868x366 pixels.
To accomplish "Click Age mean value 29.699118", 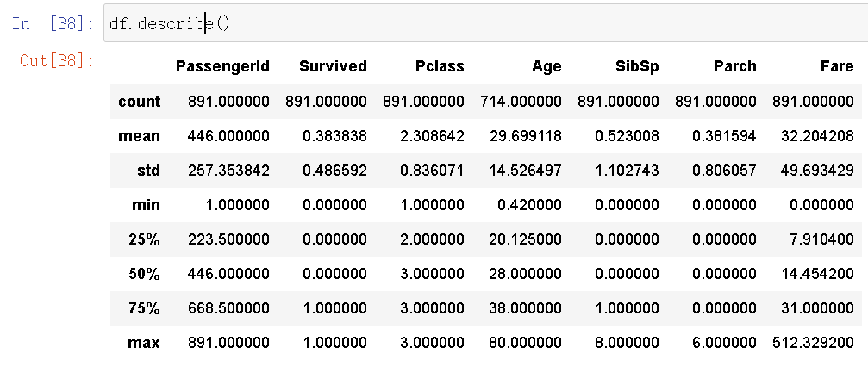I will (525, 136).
